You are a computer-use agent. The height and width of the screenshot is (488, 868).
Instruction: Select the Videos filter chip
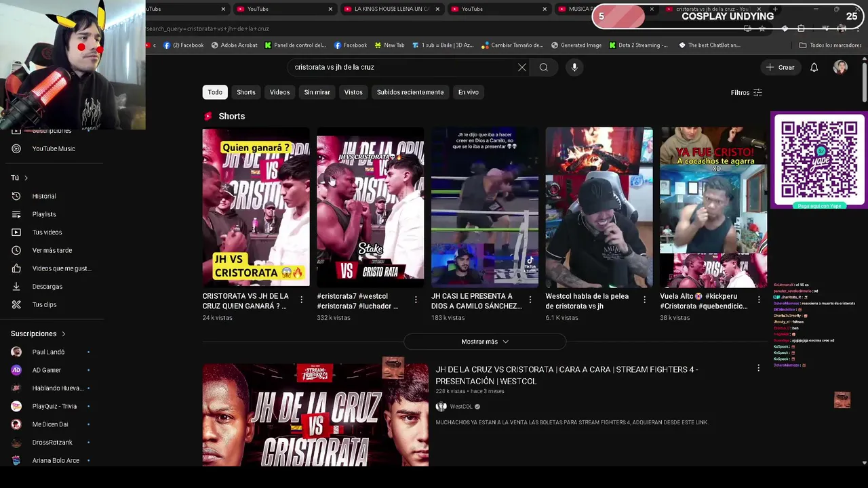tap(279, 92)
